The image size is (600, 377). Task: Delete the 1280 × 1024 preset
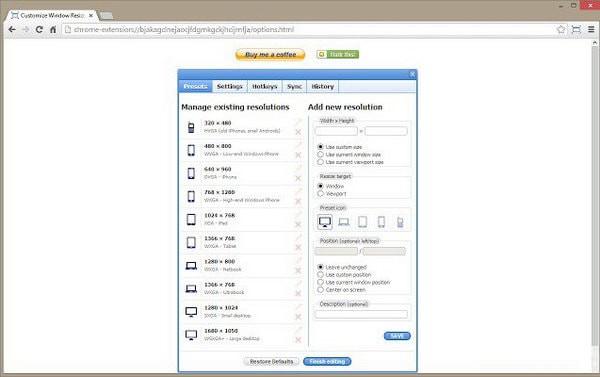click(x=298, y=317)
